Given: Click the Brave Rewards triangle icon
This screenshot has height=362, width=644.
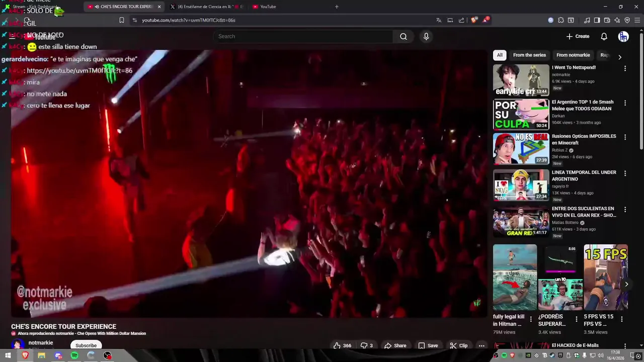Looking at the screenshot, I should tap(485, 20).
